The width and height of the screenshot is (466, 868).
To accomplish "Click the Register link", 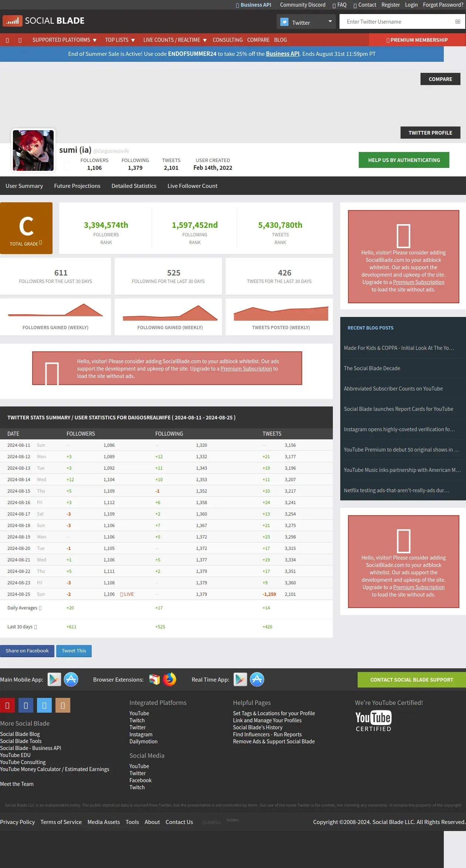I will (391, 5).
